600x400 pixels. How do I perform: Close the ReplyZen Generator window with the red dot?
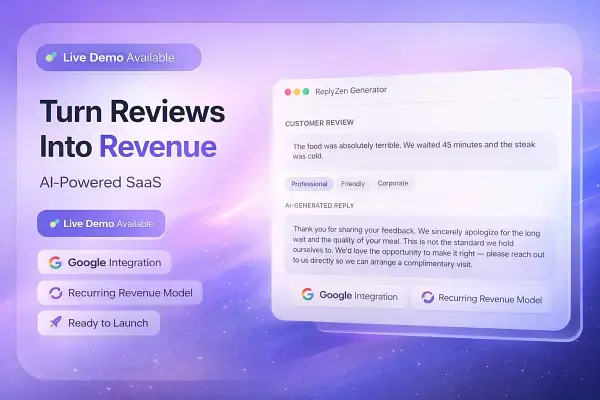pos(290,91)
